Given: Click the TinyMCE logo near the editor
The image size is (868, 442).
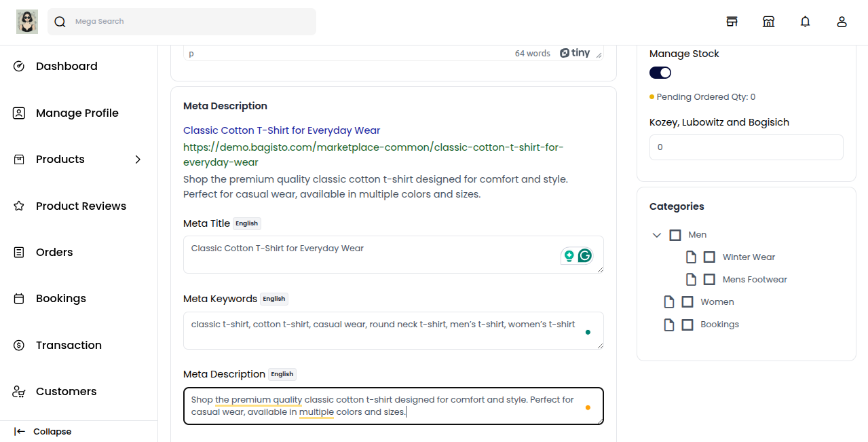Looking at the screenshot, I should pyautogui.click(x=575, y=52).
